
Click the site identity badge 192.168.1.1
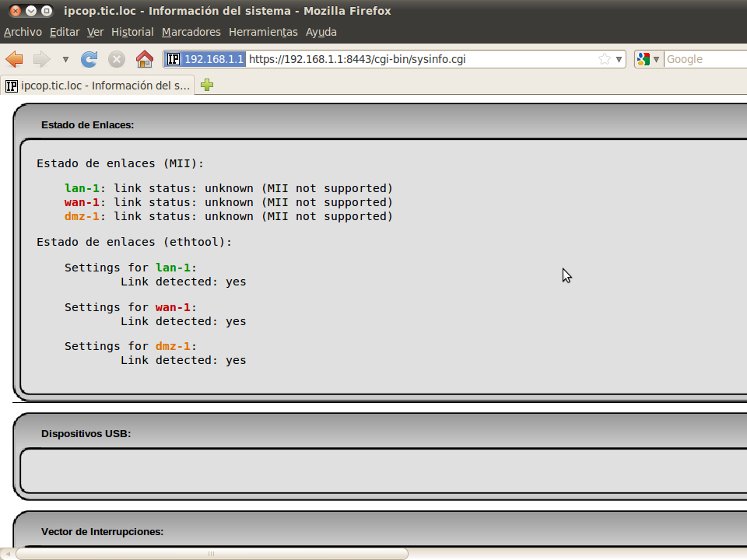[x=205, y=59]
